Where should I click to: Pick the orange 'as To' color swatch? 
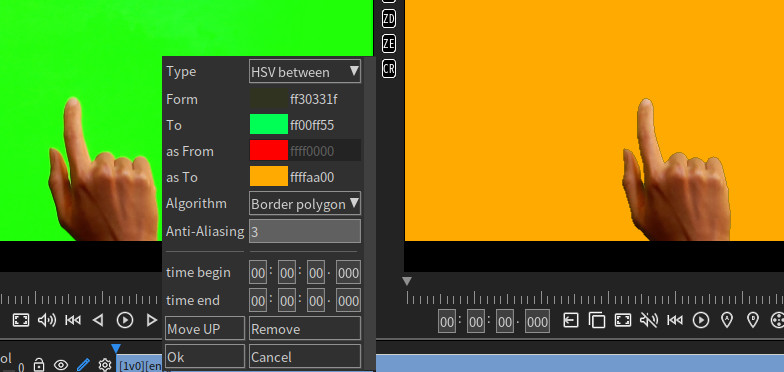[269, 177]
